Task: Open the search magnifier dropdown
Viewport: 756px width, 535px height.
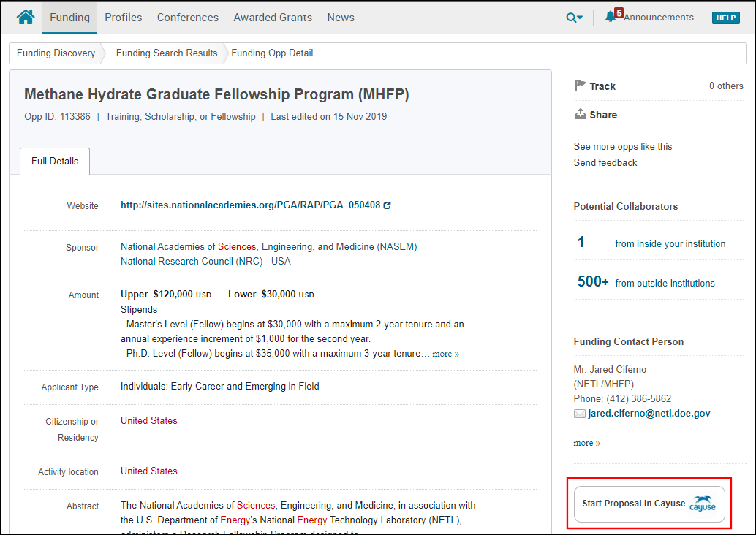Action: pos(574,18)
